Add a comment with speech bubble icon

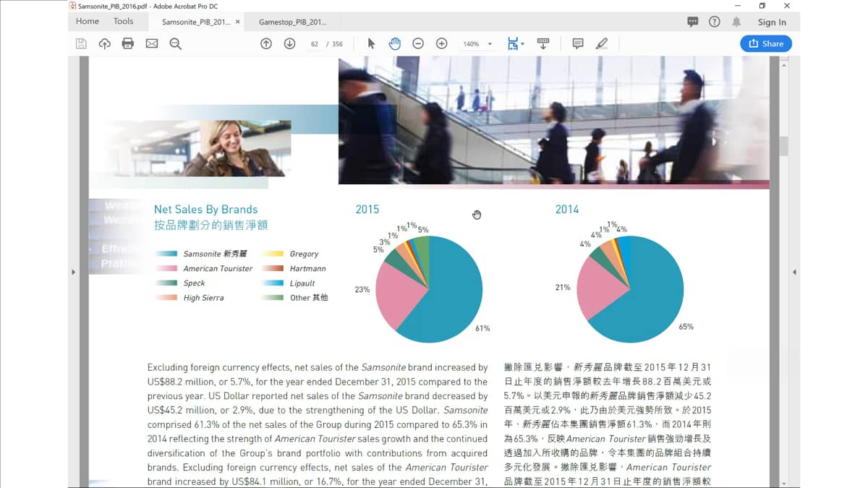[x=578, y=43]
